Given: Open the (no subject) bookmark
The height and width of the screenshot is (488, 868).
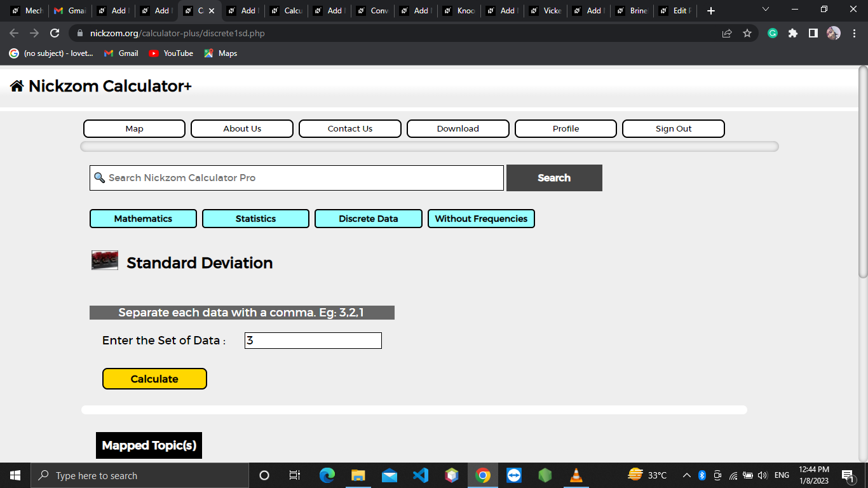Looking at the screenshot, I should click(51, 53).
